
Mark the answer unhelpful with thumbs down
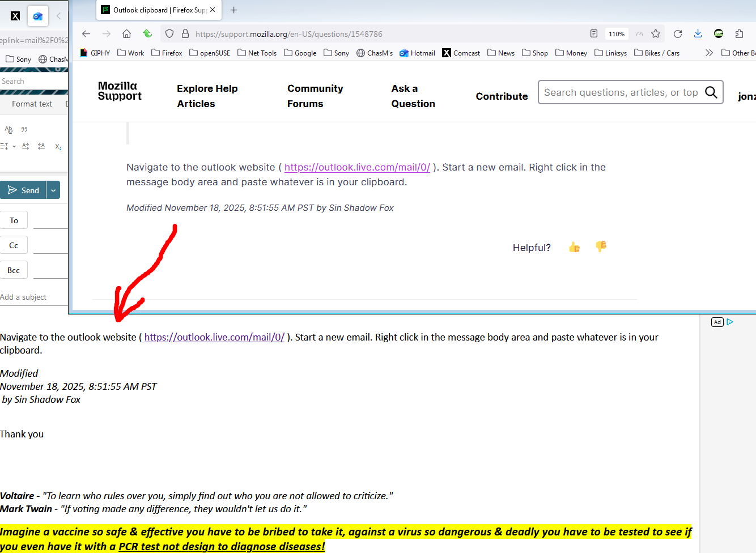point(601,246)
